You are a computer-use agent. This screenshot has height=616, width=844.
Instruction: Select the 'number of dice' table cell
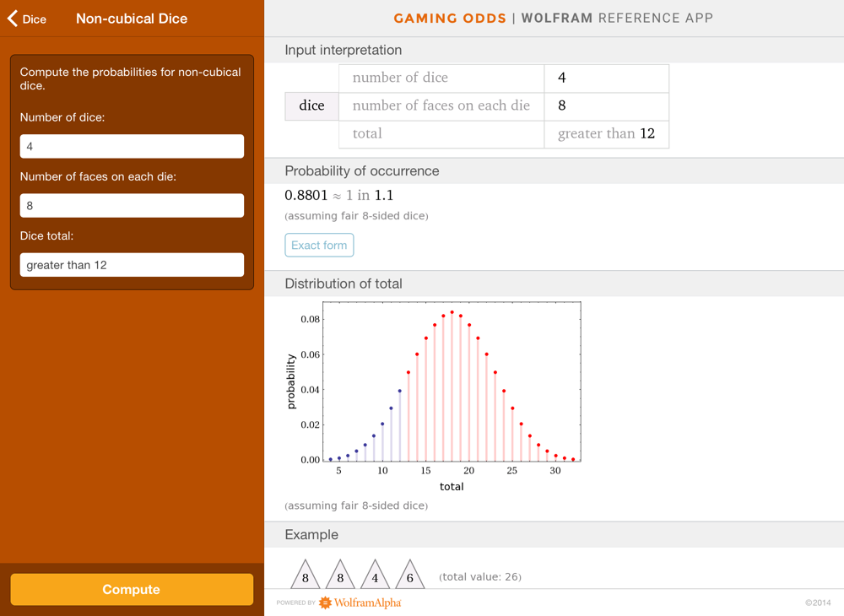(441, 78)
